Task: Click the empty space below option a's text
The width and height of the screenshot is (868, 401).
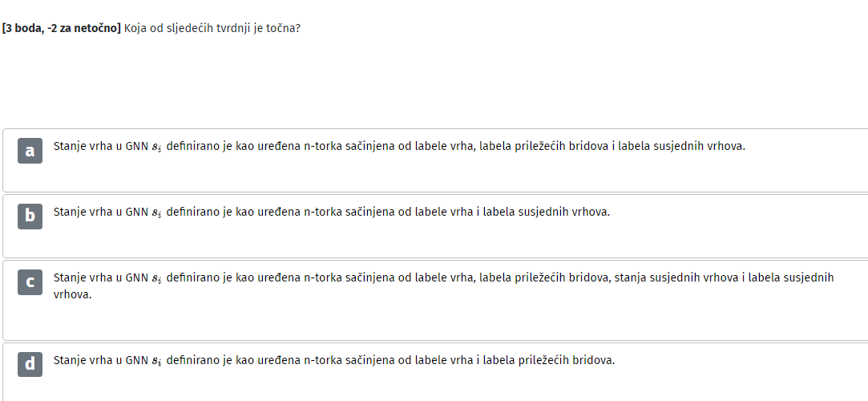Action: [x=434, y=175]
